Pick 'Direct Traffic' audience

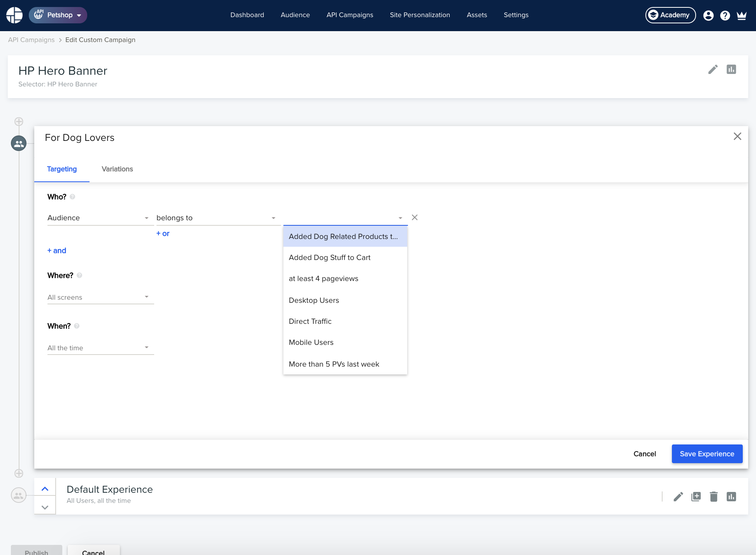(x=345, y=321)
